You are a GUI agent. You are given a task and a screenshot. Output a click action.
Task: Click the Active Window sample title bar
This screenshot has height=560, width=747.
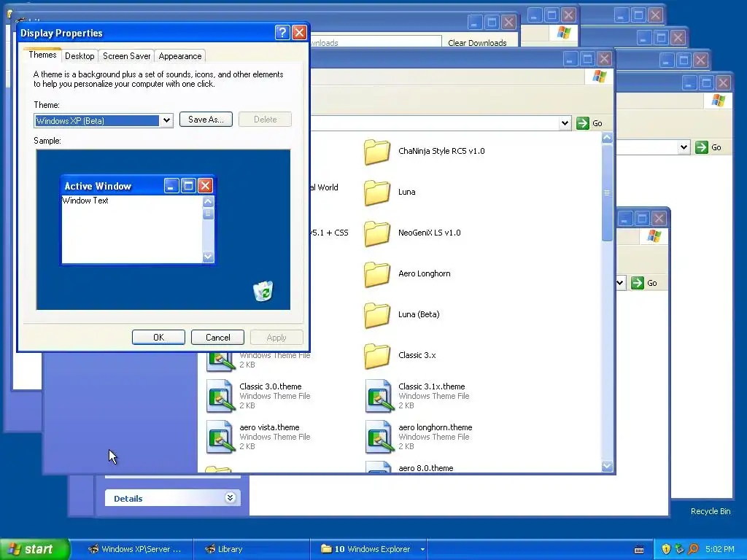138,186
